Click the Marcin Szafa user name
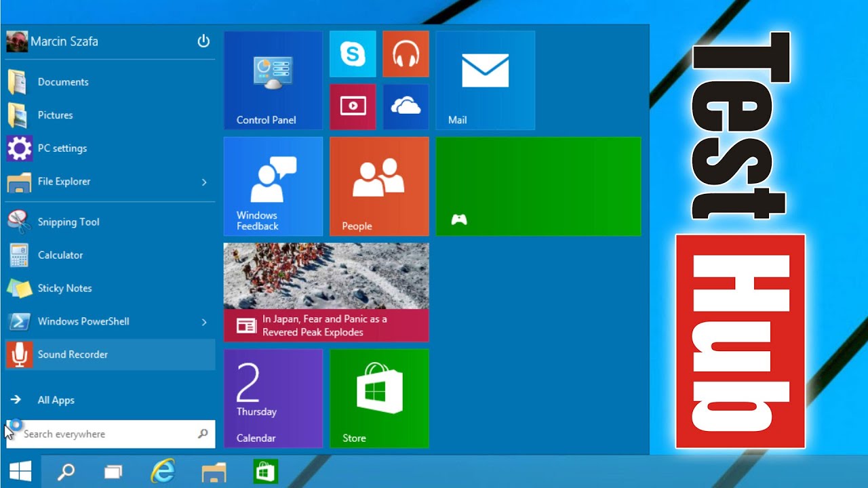The image size is (868, 488). (64, 41)
